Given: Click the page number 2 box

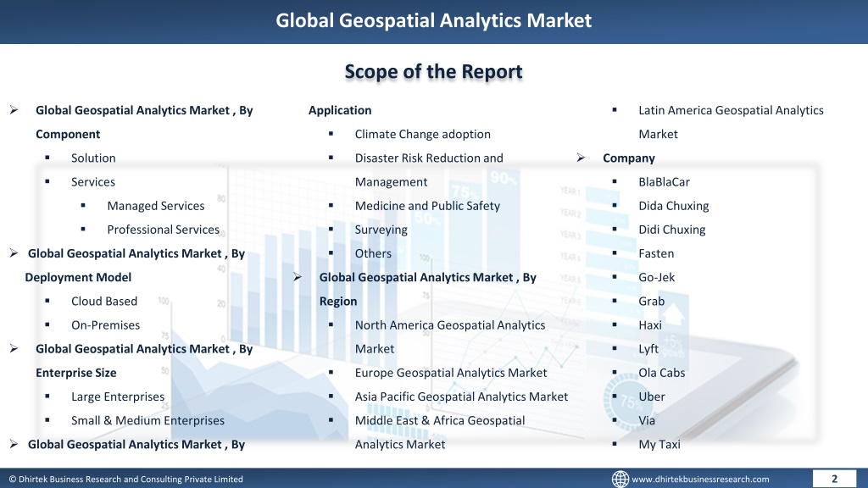Looking at the screenshot, I should coord(834,479).
